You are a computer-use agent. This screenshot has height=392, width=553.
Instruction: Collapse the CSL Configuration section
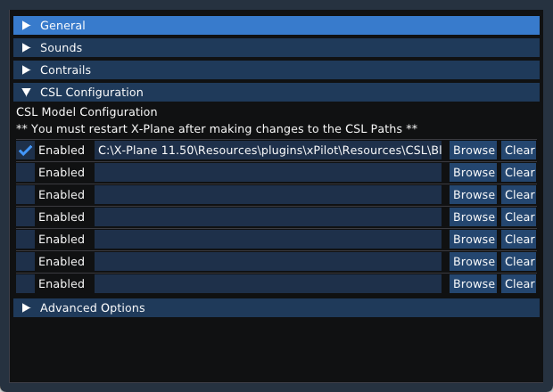click(276, 93)
